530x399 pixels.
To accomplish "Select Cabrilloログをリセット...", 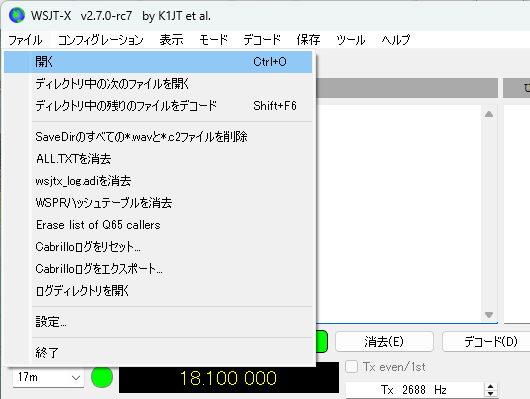I will click(158, 247).
